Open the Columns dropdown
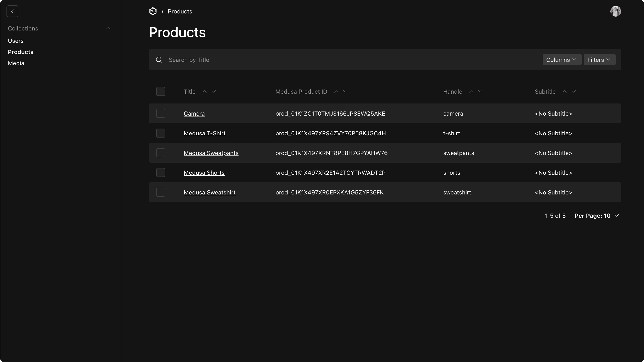The height and width of the screenshot is (362, 644). point(562,59)
